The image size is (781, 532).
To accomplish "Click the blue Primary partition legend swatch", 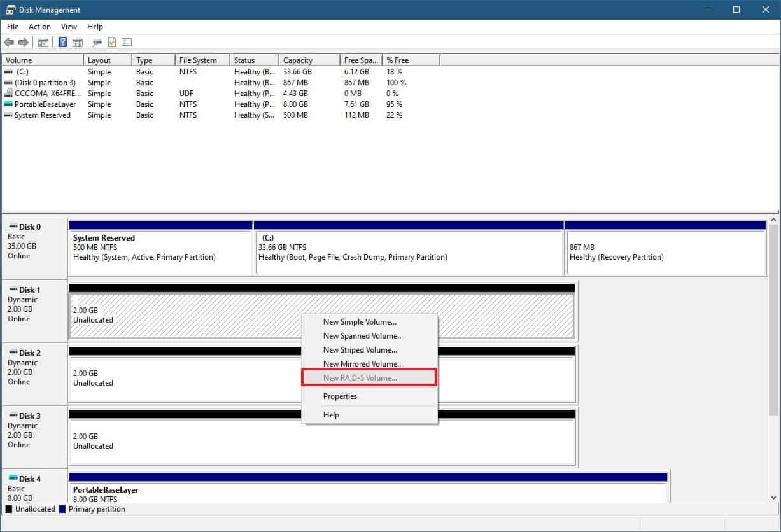I will [x=62, y=509].
